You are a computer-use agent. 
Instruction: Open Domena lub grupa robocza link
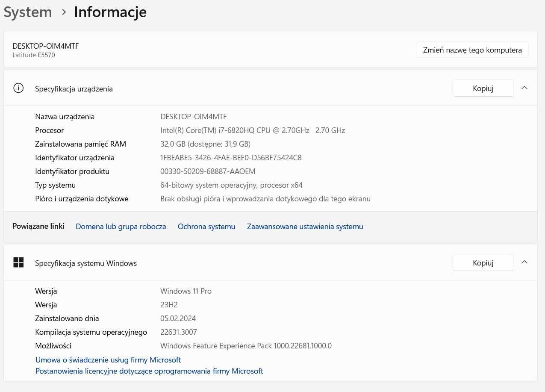(x=121, y=227)
